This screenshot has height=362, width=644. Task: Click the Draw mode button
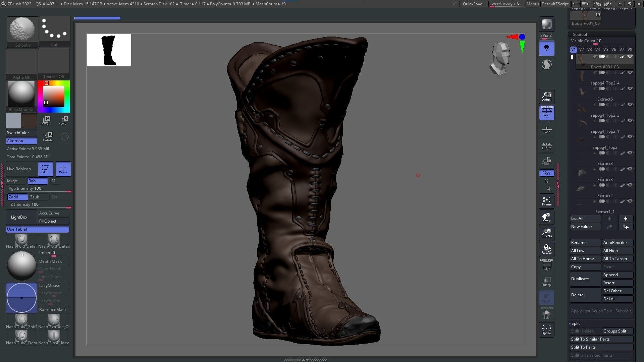click(63, 169)
